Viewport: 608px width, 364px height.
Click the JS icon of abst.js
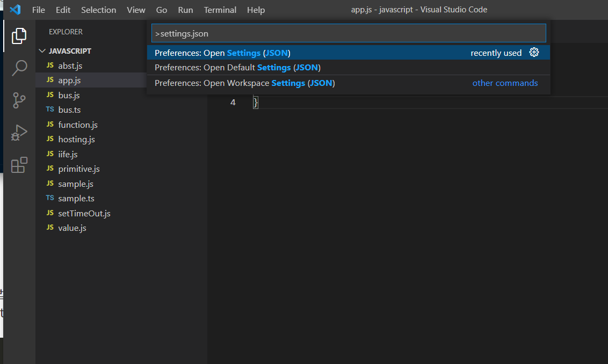(x=50, y=65)
